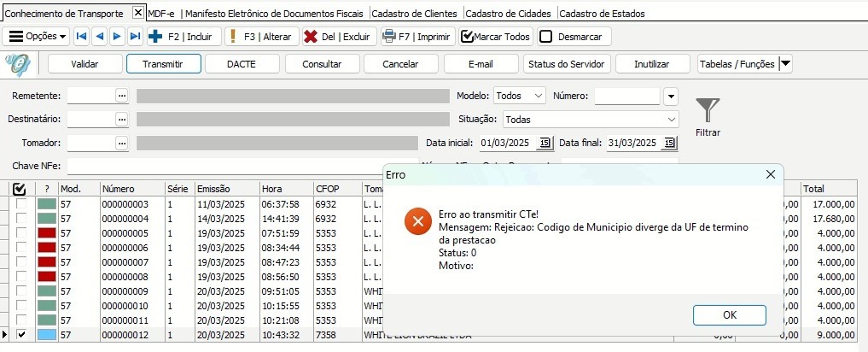Viewport: 868px width, 352px height.
Task: Check the box for CTe 000000003
Action: 21,204
